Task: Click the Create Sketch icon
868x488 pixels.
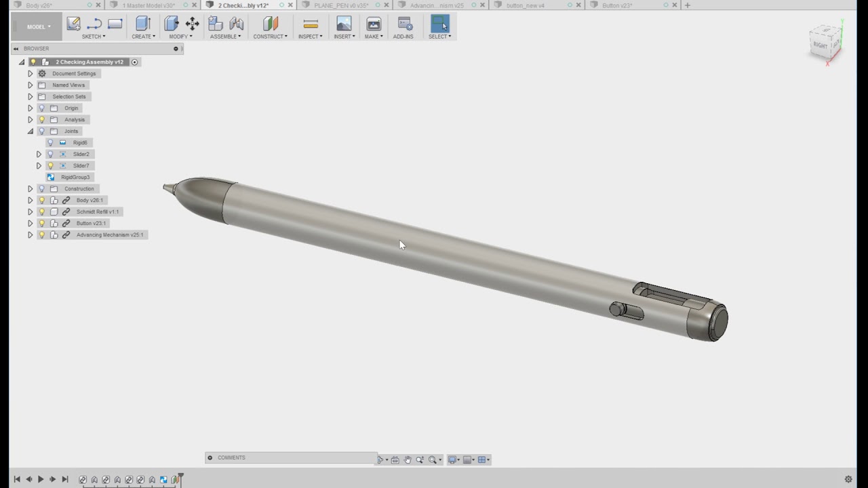Action: 74,24
